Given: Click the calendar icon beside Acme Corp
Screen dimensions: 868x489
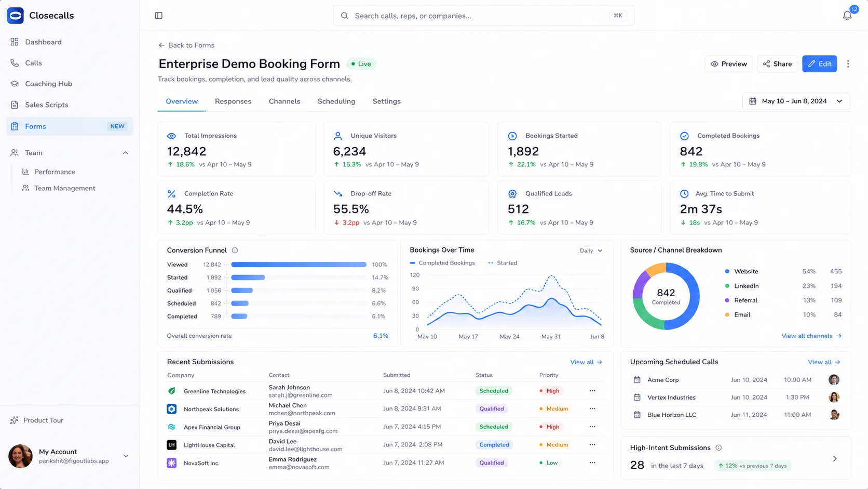Looking at the screenshot, I should tap(637, 380).
